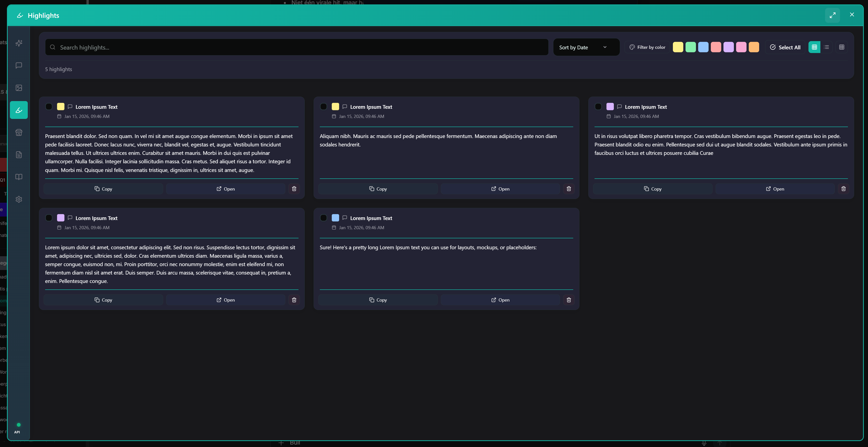Open the settings gear in sidebar
868x447 pixels.
point(19,199)
